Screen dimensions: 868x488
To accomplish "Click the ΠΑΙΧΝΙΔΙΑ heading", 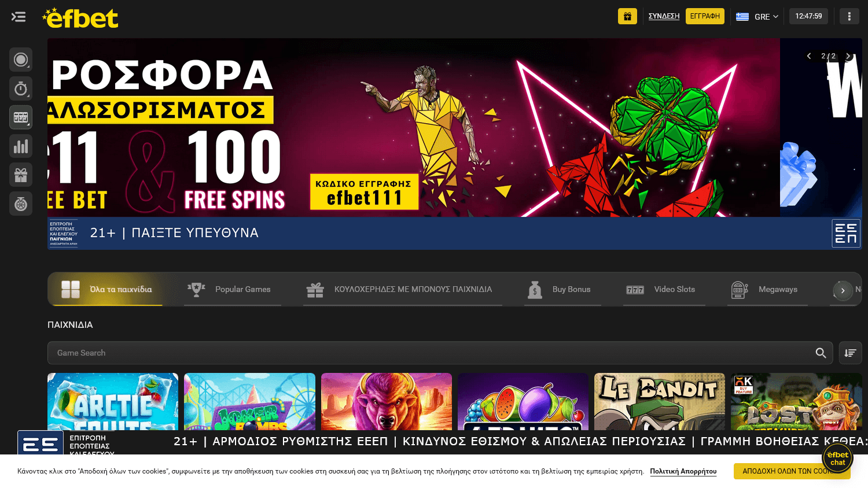I will tap(70, 325).
